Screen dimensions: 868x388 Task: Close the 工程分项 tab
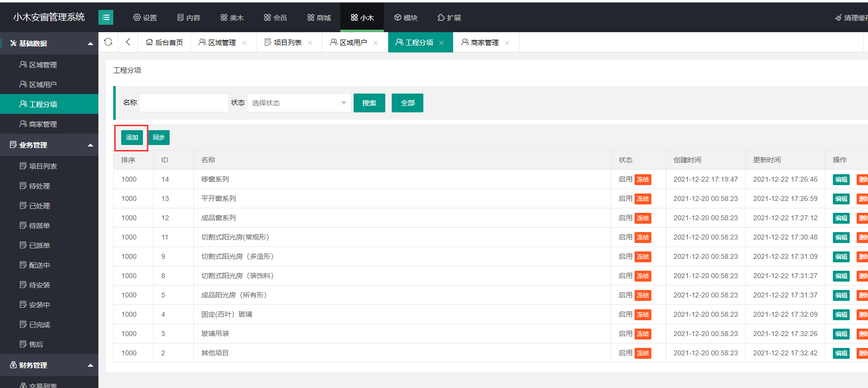click(442, 43)
